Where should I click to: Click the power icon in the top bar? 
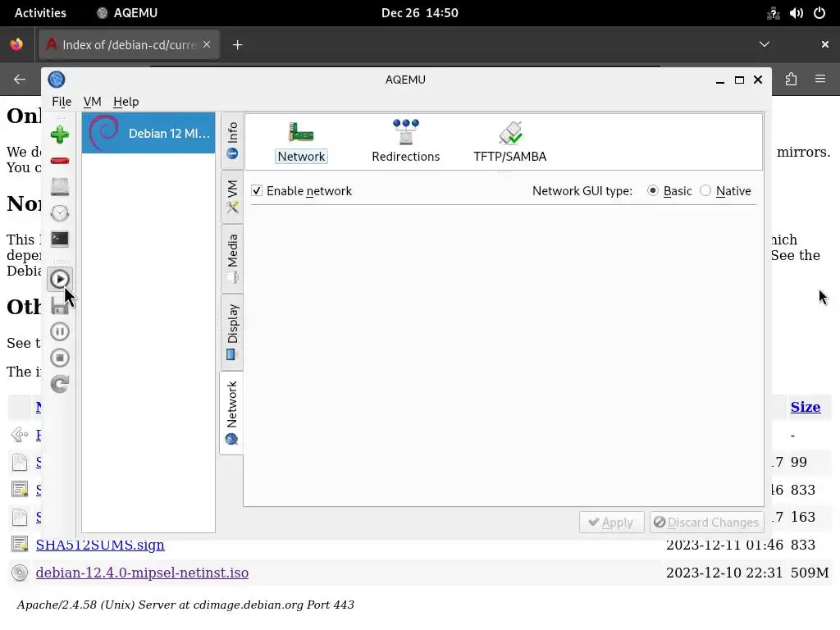click(819, 13)
